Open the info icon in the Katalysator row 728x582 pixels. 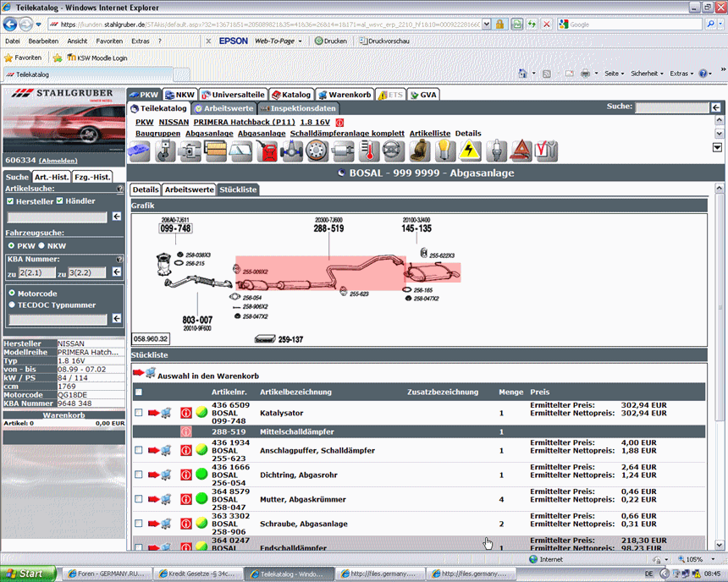[185, 413]
